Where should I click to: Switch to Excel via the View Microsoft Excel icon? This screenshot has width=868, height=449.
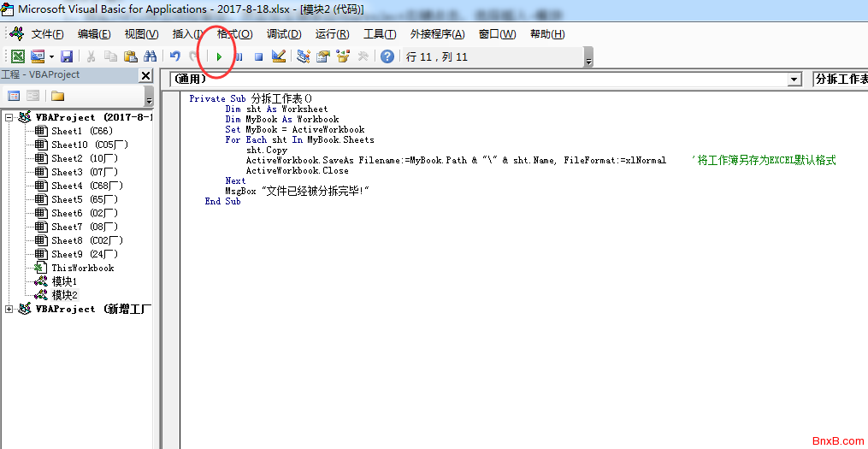tap(17, 56)
